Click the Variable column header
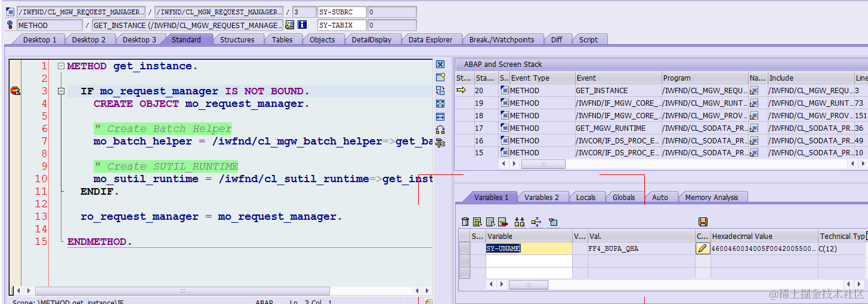Screen dimensions: 868x304 tap(529, 236)
